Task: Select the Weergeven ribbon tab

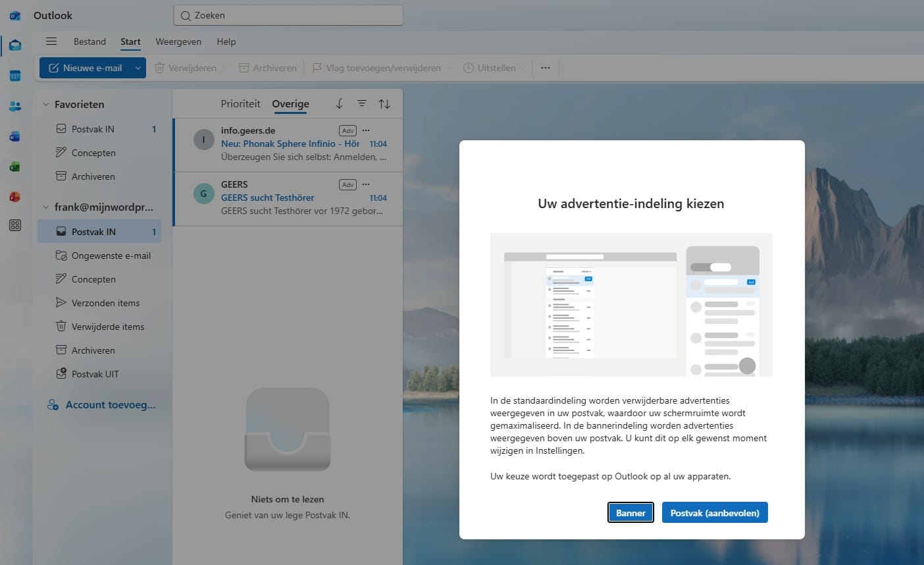Action: click(x=178, y=41)
